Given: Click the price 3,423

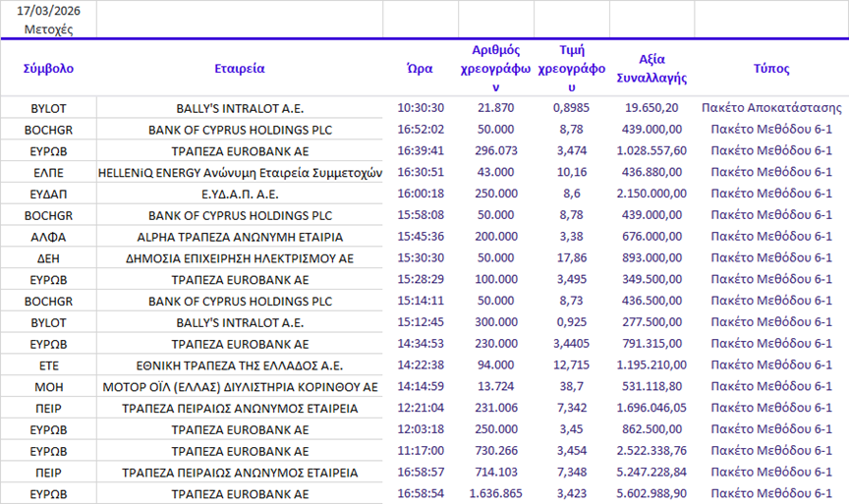Looking at the screenshot, I should point(571,494).
